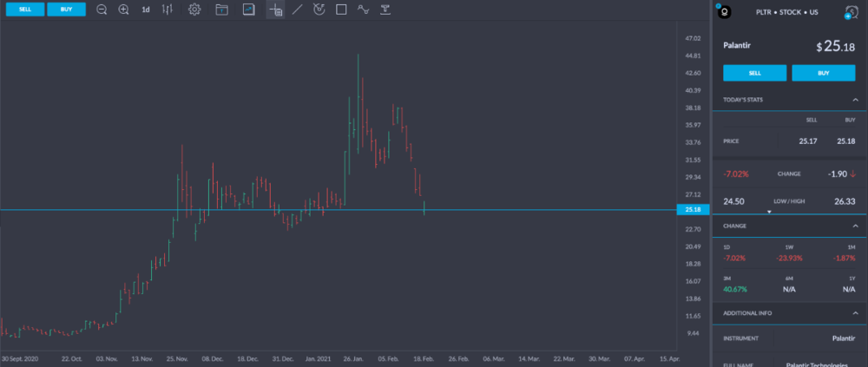Viewport: 868px width, 367px height.
Task: Open chart settings gear
Action: click(x=194, y=10)
